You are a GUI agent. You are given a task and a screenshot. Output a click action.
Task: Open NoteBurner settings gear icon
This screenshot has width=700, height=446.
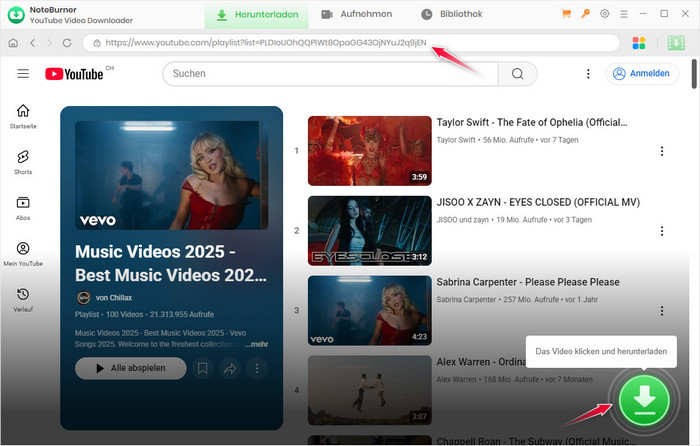click(x=604, y=14)
